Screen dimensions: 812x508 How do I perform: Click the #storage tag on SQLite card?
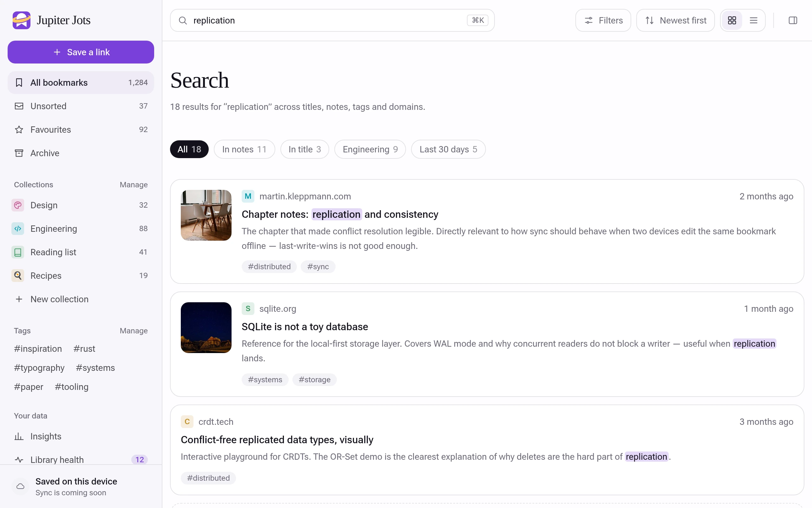[314, 380]
